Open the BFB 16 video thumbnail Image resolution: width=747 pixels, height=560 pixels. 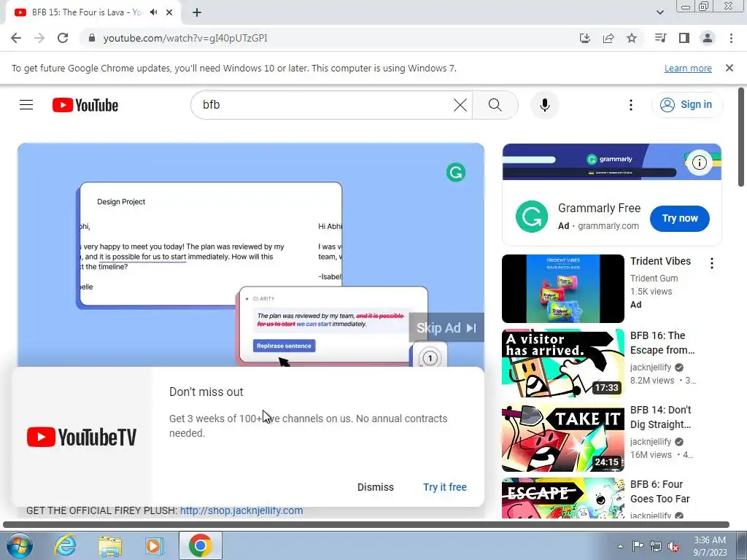point(563,363)
